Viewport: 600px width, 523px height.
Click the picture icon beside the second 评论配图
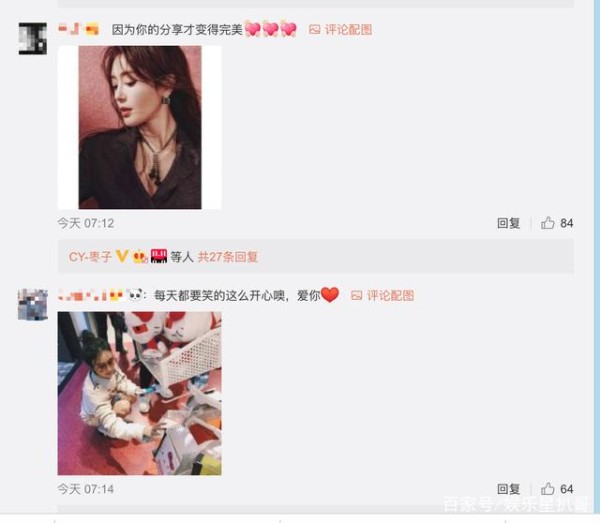(x=357, y=295)
